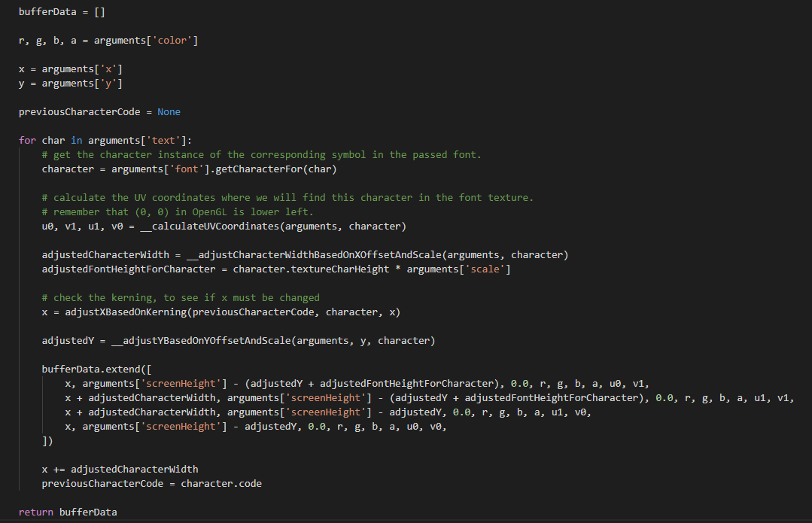Viewport: 812px width, 523px height.
Task: Click the __adjustYBasedOnYOffsetAndScale function call
Action: (273, 341)
